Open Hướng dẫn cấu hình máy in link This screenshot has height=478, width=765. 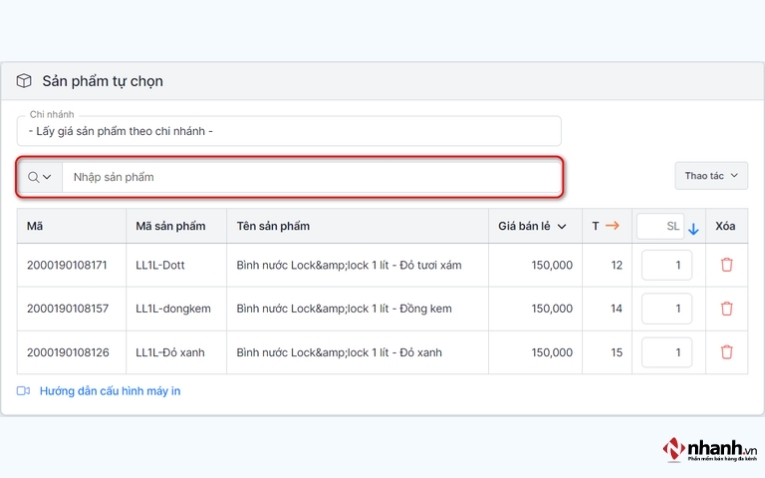110,391
